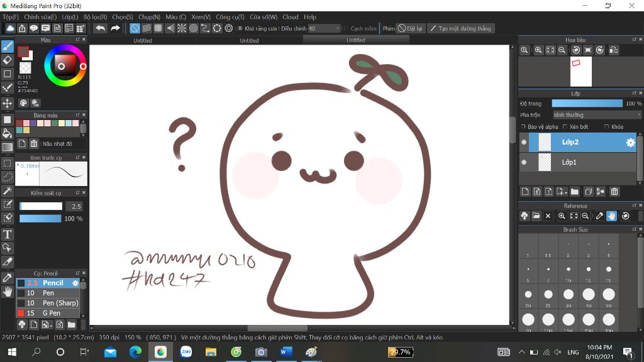This screenshot has height=362, width=644.
Task: Open File Explorer from taskbar
Action: pyautogui.click(x=211, y=352)
